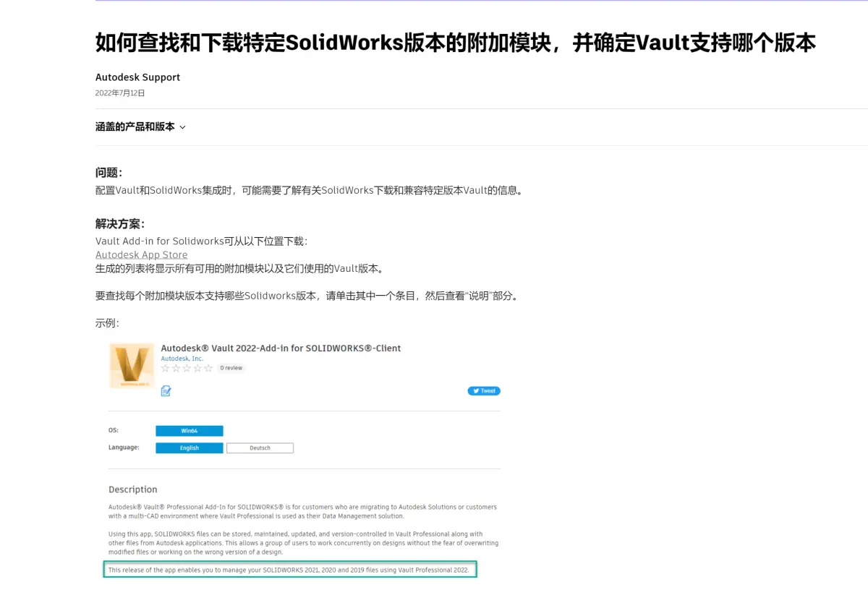Click the 解决方案: heading
Image resolution: width=868 pixels, height=595 pixels.
pyautogui.click(x=120, y=224)
